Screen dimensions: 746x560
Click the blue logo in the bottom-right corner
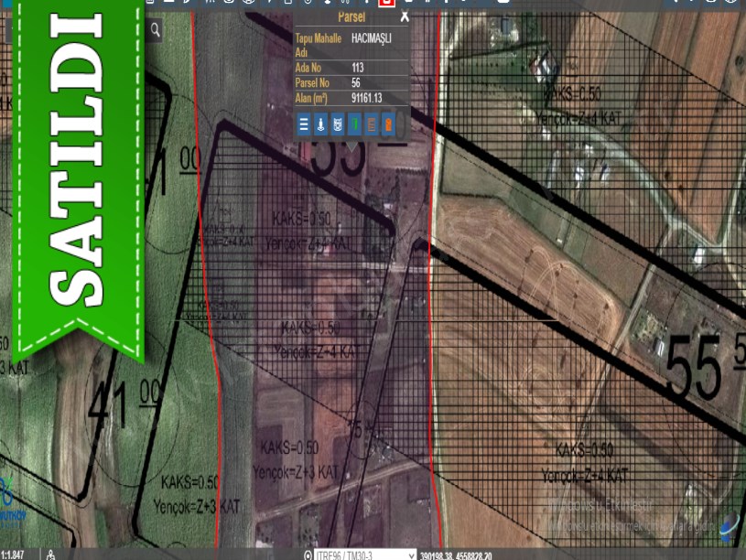pos(729,528)
